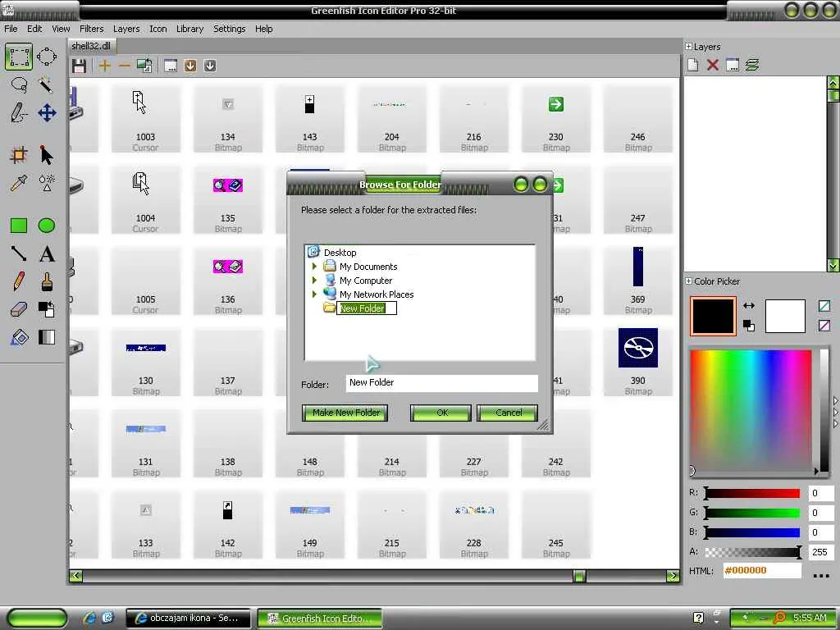The image size is (840, 630).
Task: Select the black foreground color swatch
Action: 713,316
